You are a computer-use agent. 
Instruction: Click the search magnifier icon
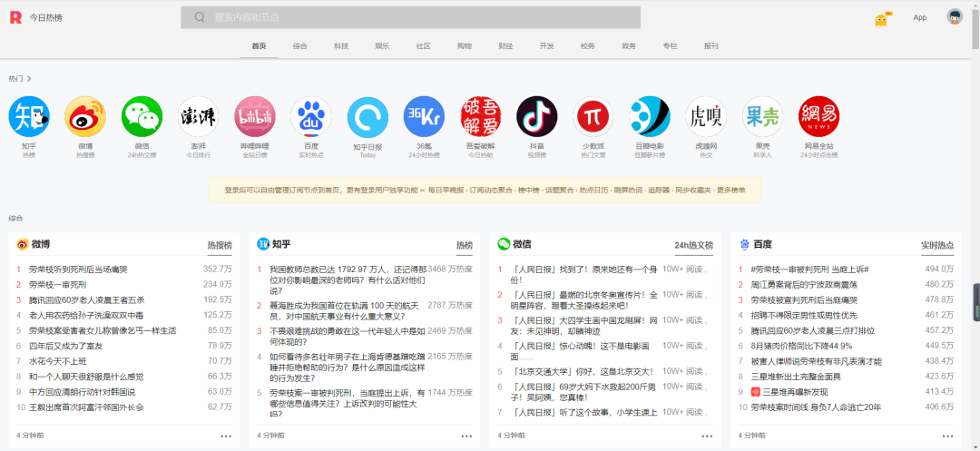pyautogui.click(x=200, y=17)
